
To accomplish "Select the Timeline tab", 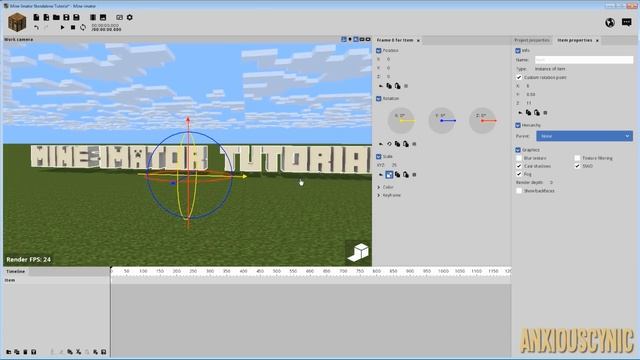I will (x=16, y=271).
